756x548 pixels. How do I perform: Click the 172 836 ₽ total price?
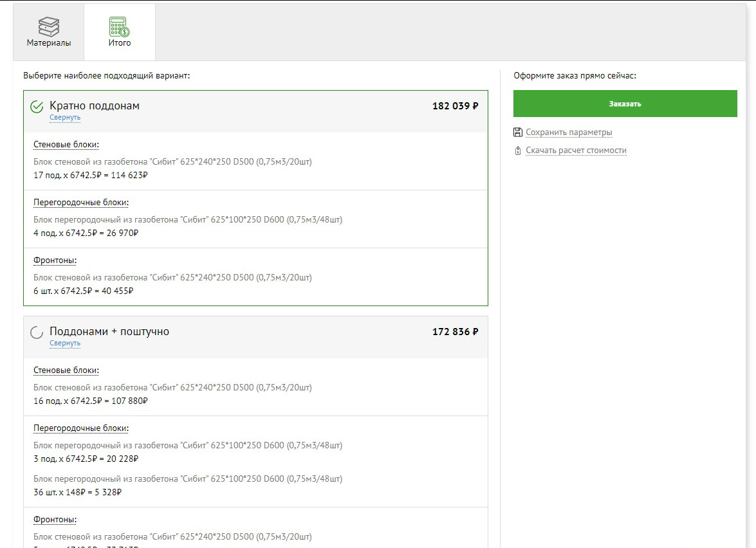455,332
